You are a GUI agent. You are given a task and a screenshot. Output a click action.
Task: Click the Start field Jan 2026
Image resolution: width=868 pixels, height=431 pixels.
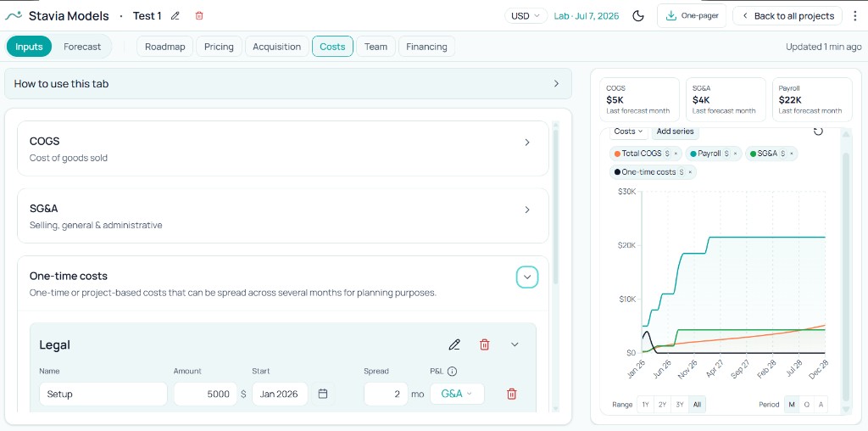click(280, 394)
